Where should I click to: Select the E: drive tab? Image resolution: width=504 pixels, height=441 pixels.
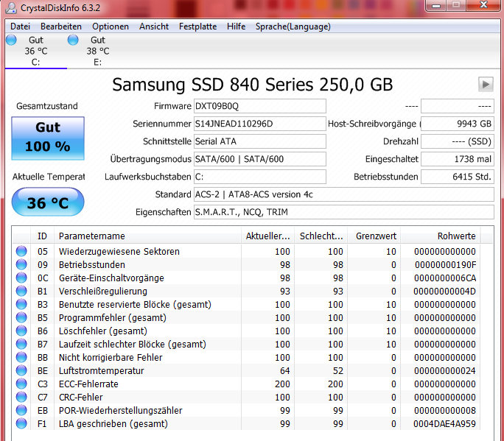pyautogui.click(x=98, y=51)
